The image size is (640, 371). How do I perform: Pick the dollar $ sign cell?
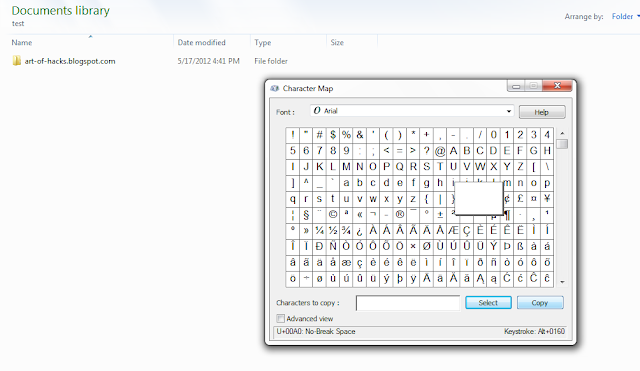[x=333, y=135]
